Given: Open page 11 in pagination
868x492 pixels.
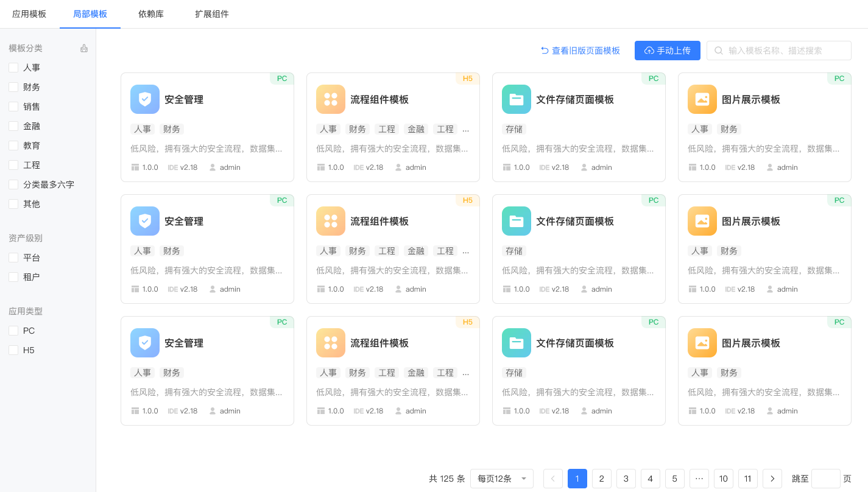Looking at the screenshot, I should (x=748, y=479).
